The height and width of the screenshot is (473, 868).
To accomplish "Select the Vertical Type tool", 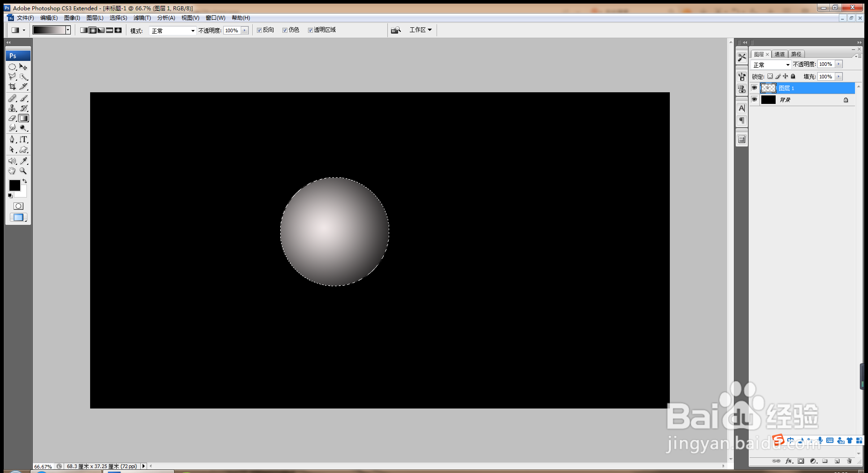I will coord(23,139).
